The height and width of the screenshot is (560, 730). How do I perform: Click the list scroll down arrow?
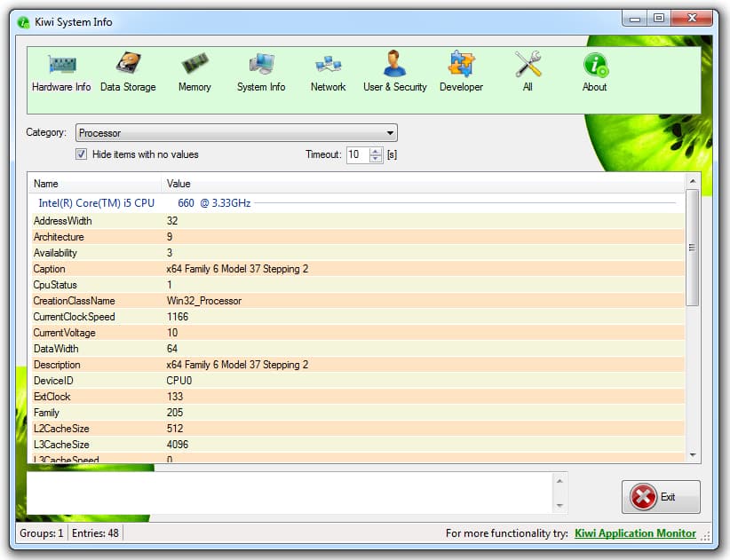[x=693, y=455]
